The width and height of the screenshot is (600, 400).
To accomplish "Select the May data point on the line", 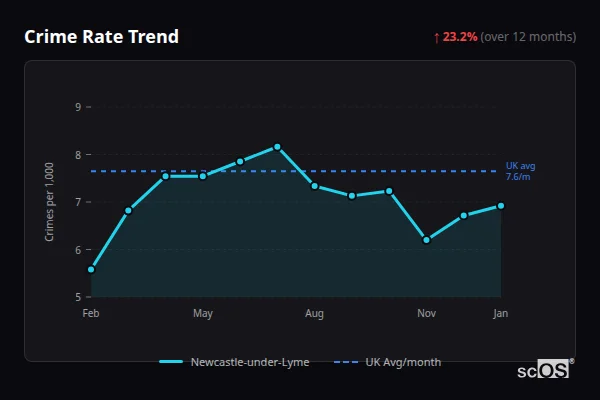I will coord(203,176).
